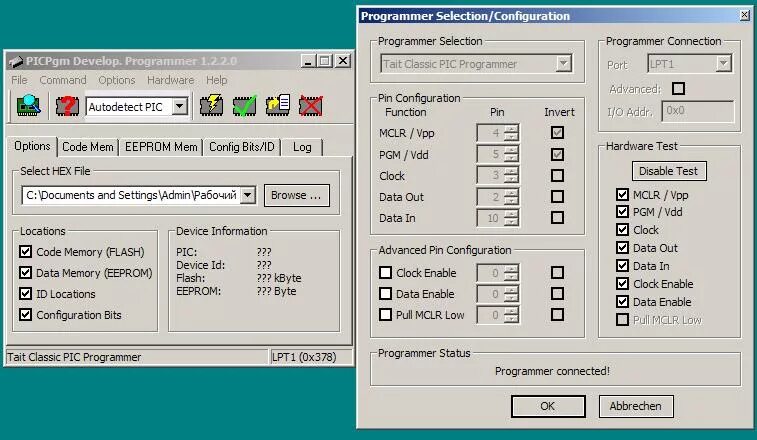The image size is (757, 440).
Task: Toggle Data Memory (EEPROM) checkbox
Action: coord(26,272)
